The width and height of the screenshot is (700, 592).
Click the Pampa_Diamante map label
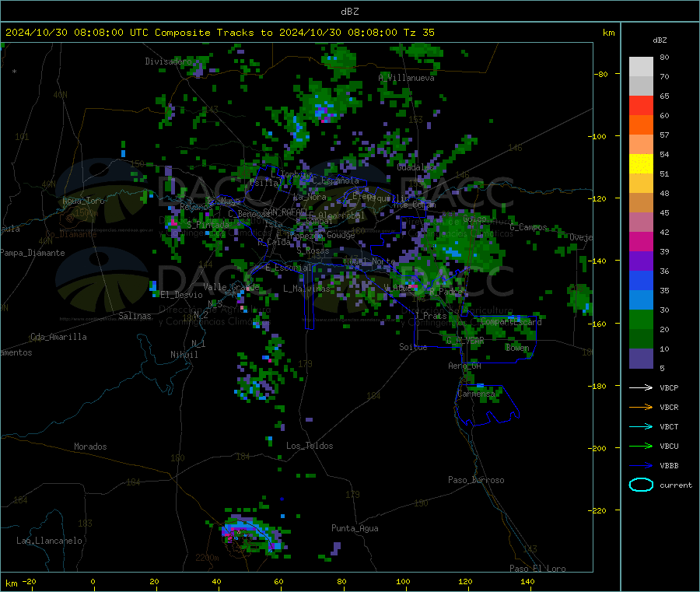pos(33,253)
